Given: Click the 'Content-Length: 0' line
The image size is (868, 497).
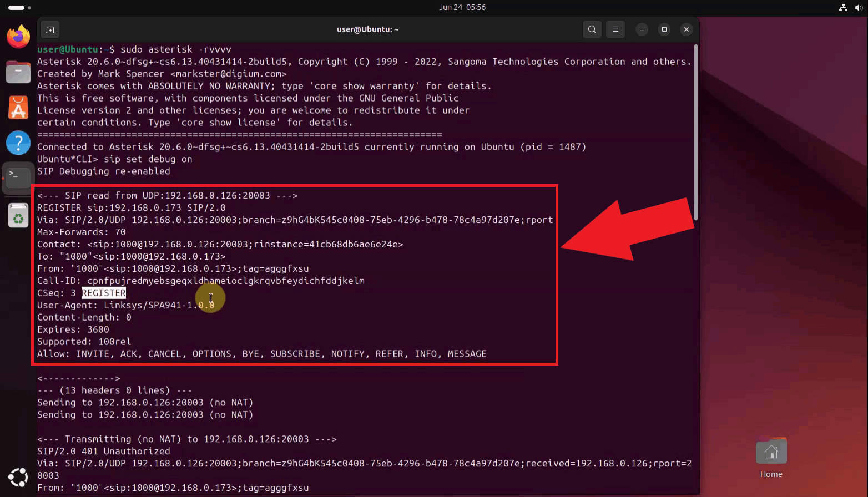Looking at the screenshot, I should click(84, 318).
